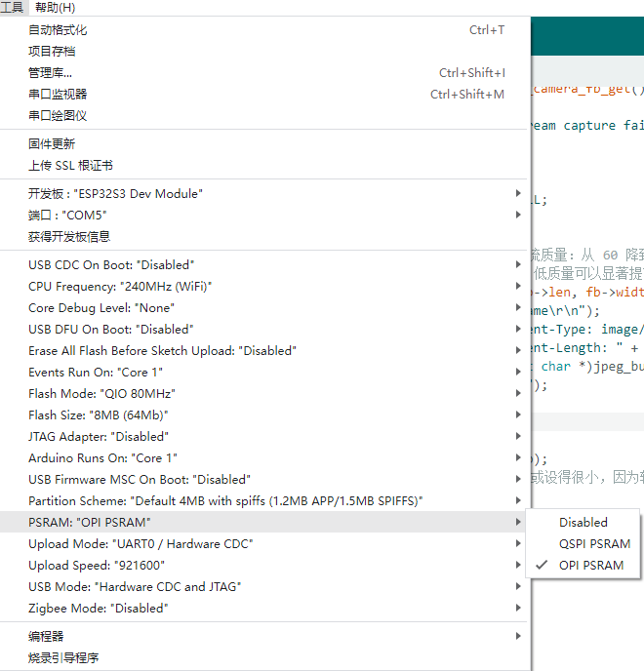Set PSRAM option to QSPI PSRAM
Image resolution: width=644 pixels, height=671 pixels.
point(584,543)
